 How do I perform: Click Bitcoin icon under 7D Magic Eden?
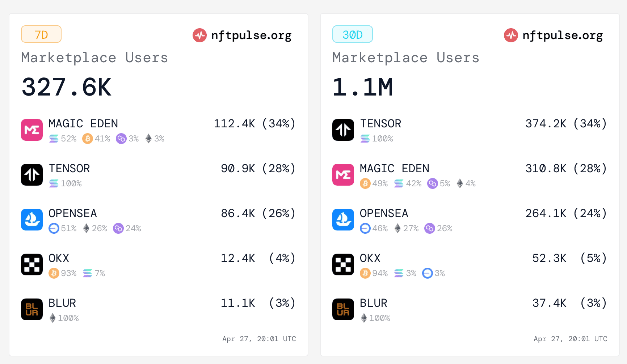(87, 139)
